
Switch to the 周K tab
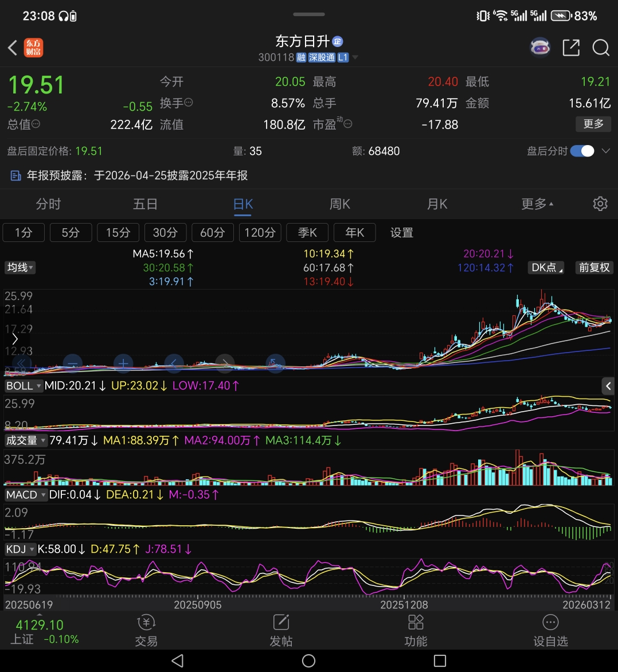pyautogui.click(x=340, y=204)
